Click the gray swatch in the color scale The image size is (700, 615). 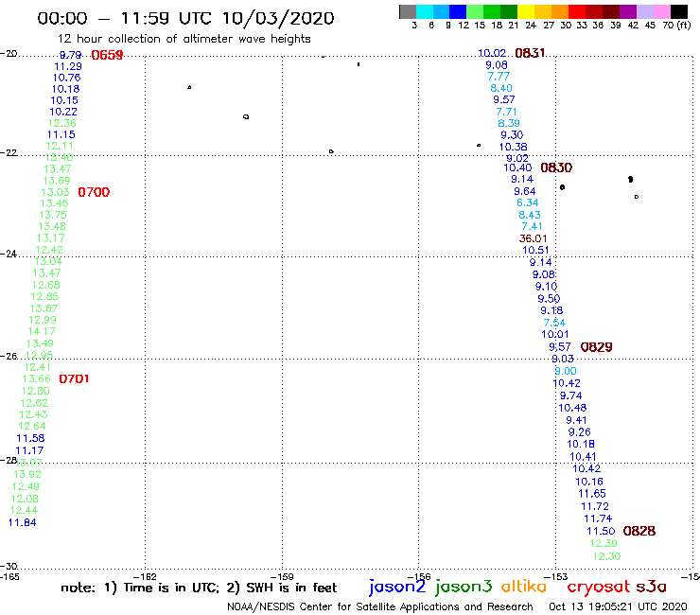coord(408,11)
